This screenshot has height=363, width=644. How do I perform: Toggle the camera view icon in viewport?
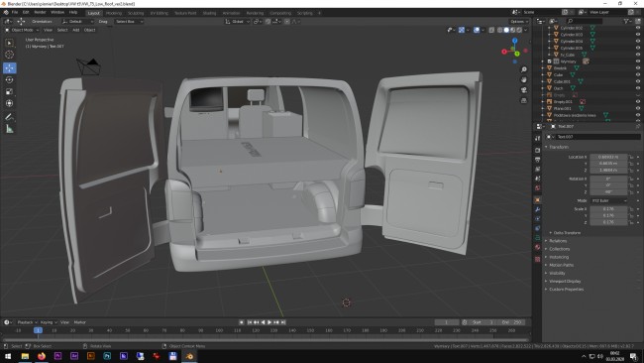click(524, 90)
